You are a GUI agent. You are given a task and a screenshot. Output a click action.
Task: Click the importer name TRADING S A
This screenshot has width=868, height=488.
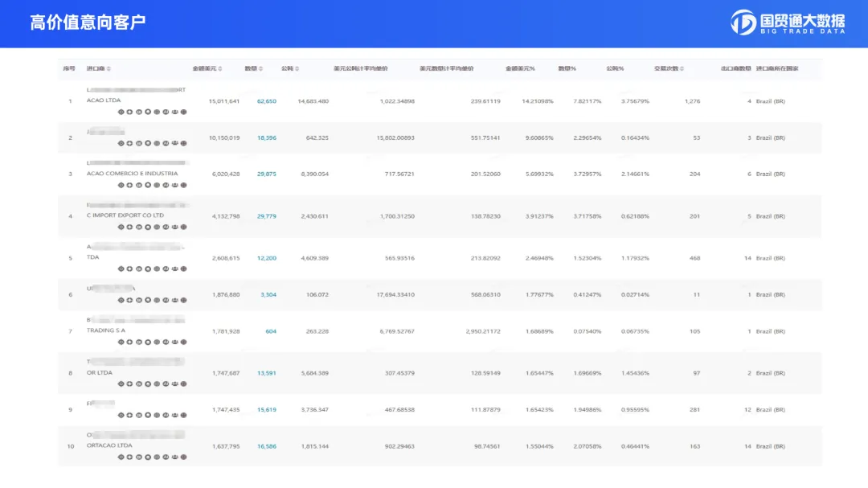pyautogui.click(x=106, y=330)
